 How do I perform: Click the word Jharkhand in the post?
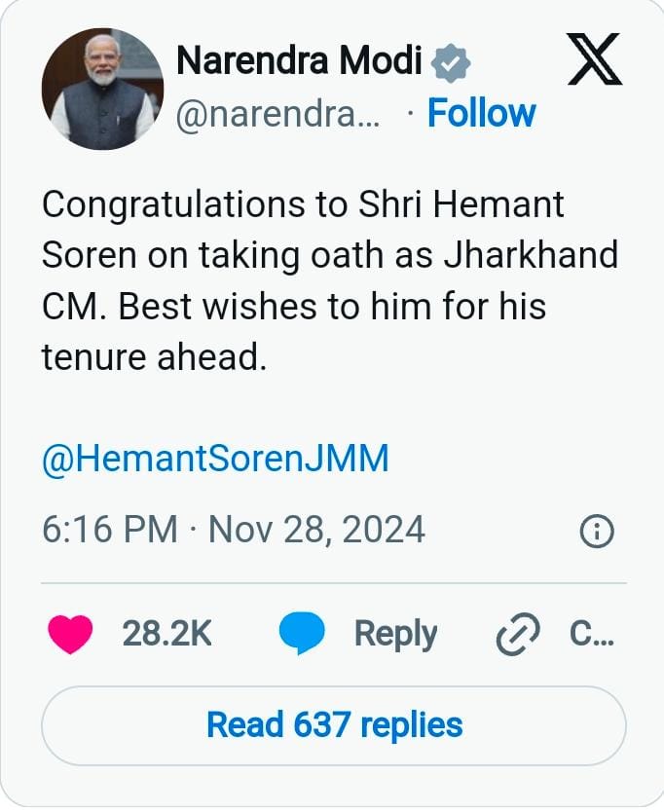click(531, 255)
